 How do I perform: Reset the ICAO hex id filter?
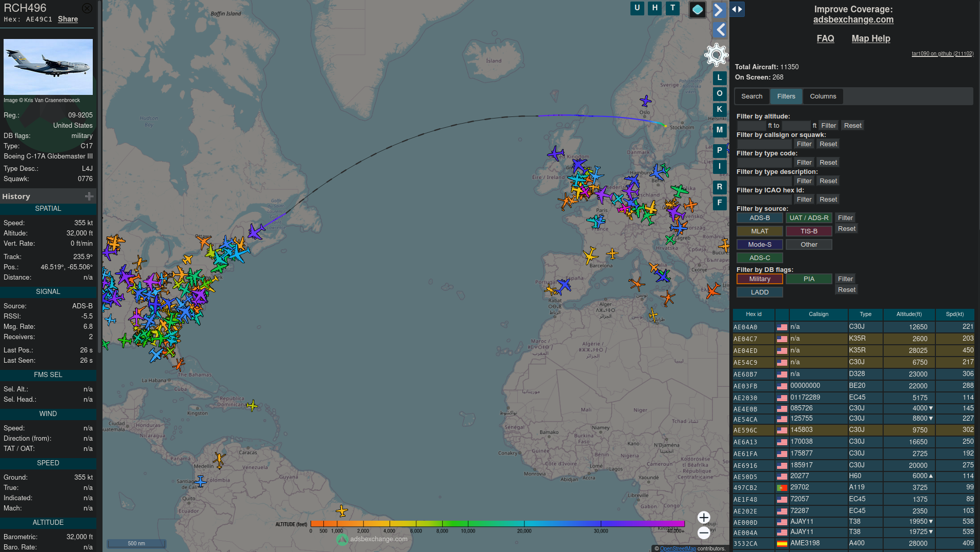828,200
